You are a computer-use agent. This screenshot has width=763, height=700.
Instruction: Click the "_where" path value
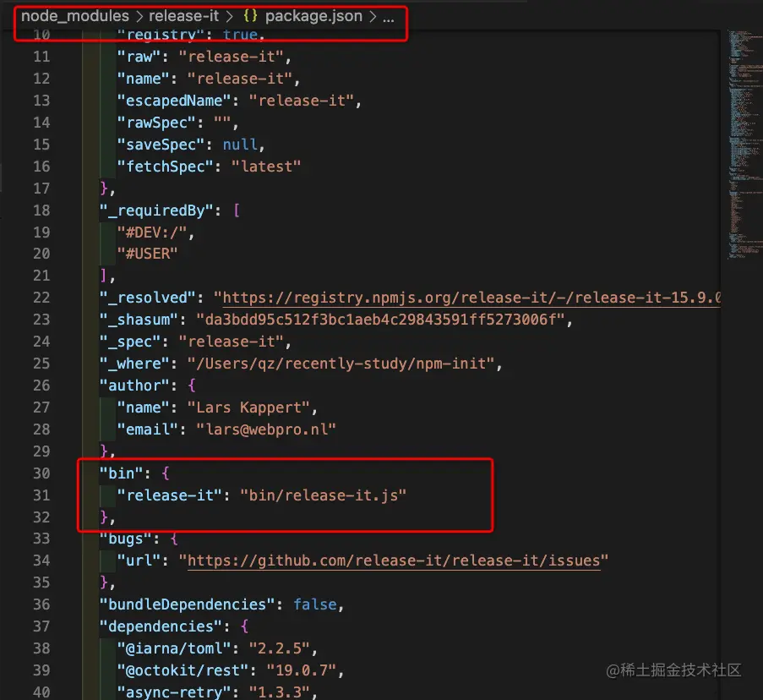click(341, 364)
